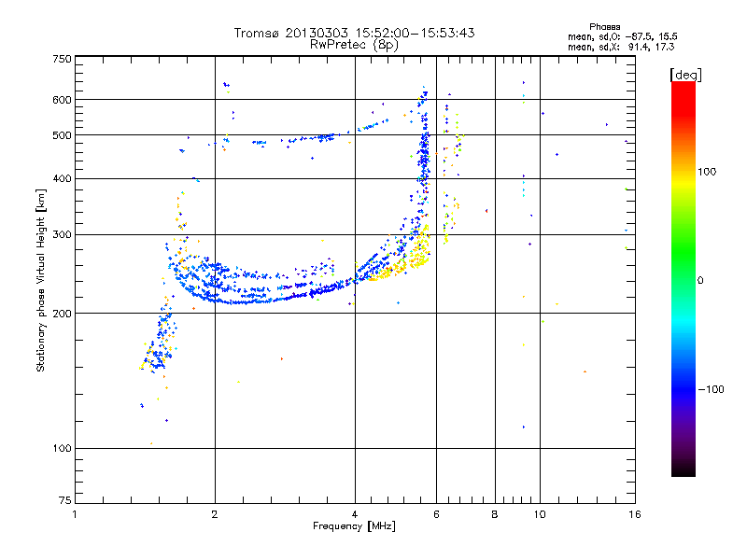The width and height of the screenshot is (747, 560).
Task: Click the '[deg]' colorbar unit label
Action: [685, 75]
